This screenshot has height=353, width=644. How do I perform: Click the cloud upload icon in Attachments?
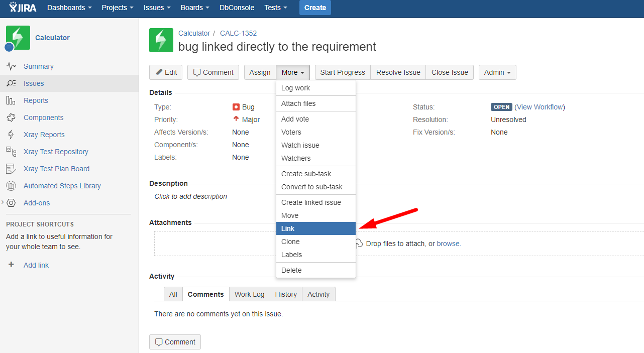pos(359,244)
